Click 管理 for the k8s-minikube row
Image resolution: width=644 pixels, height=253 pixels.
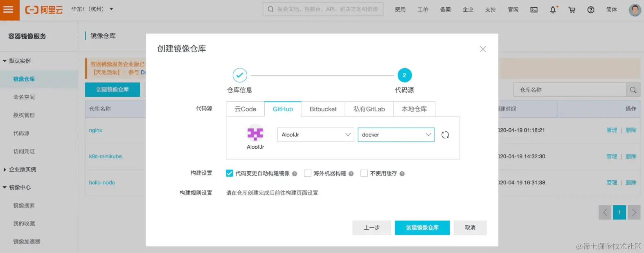pos(612,157)
